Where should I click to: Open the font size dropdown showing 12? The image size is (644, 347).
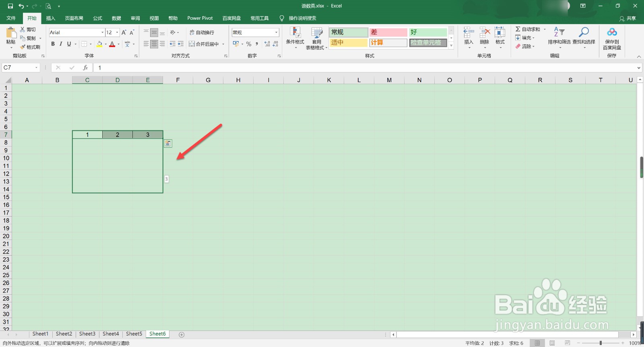(x=117, y=32)
